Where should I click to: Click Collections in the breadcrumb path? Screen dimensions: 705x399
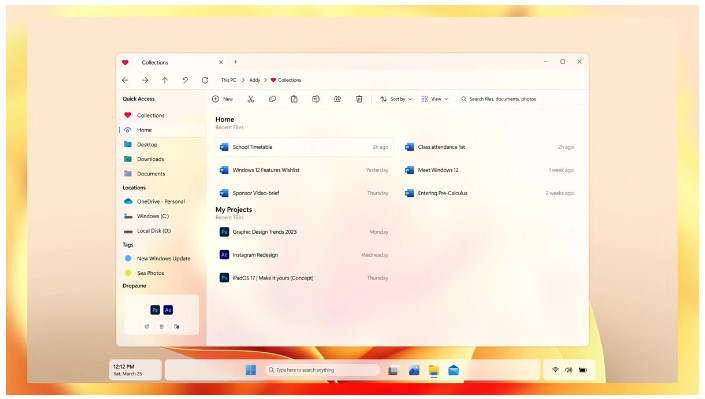[286, 80]
